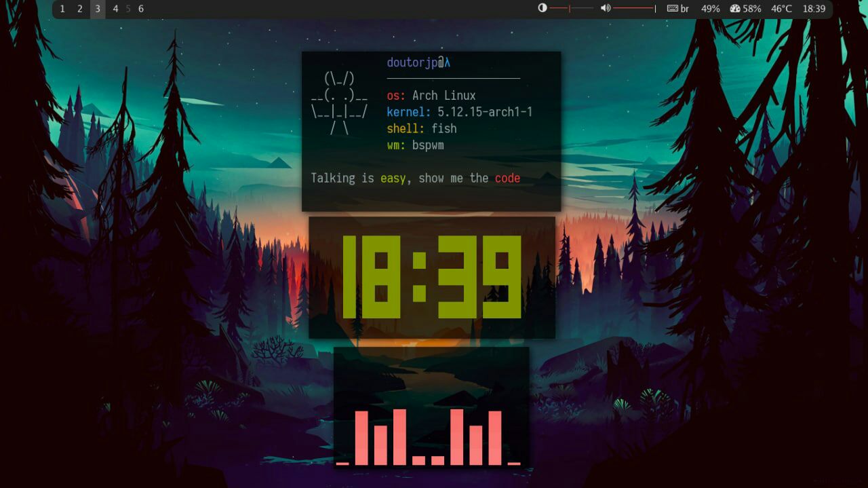
Task: Switch to workspace 2 in the top bar
Action: [79, 9]
